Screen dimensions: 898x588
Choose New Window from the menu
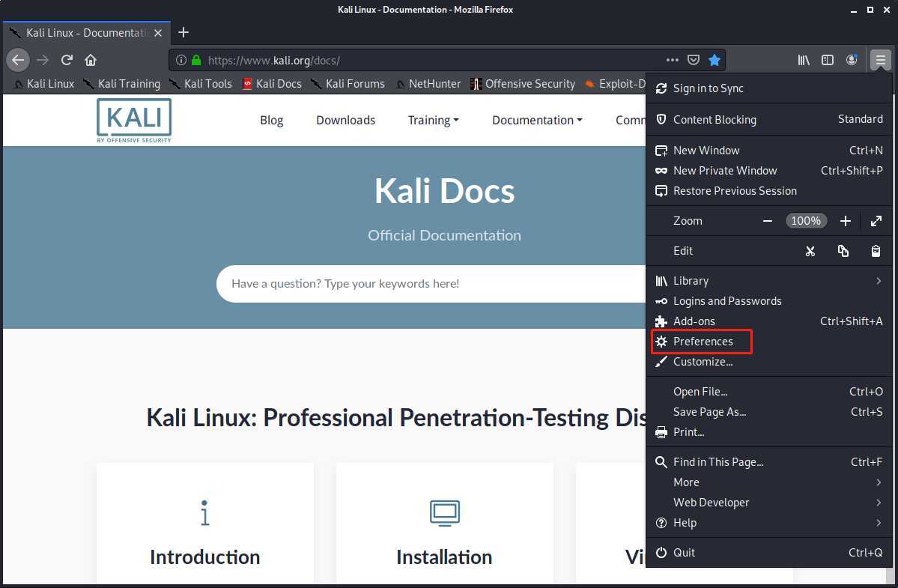click(x=768, y=151)
